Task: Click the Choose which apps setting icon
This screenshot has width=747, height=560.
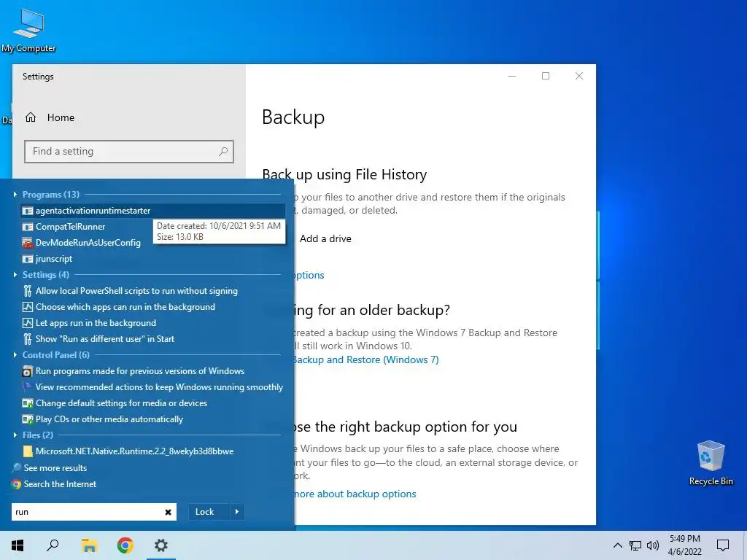Action: click(28, 307)
